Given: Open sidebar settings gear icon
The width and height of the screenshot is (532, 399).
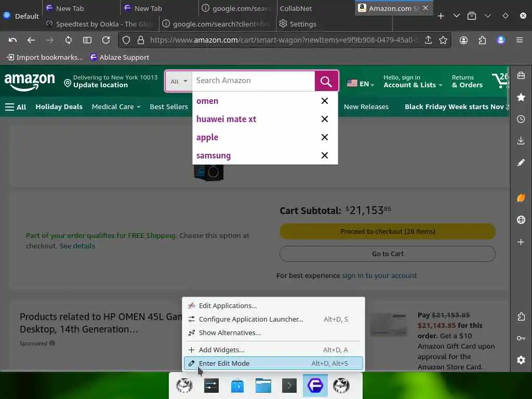Looking at the screenshot, I should click(x=521, y=360).
